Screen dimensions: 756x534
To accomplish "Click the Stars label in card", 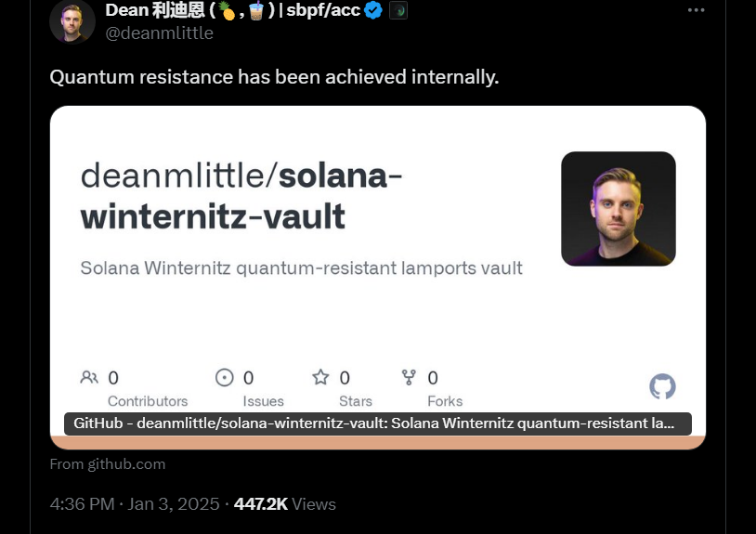I will [x=356, y=401].
